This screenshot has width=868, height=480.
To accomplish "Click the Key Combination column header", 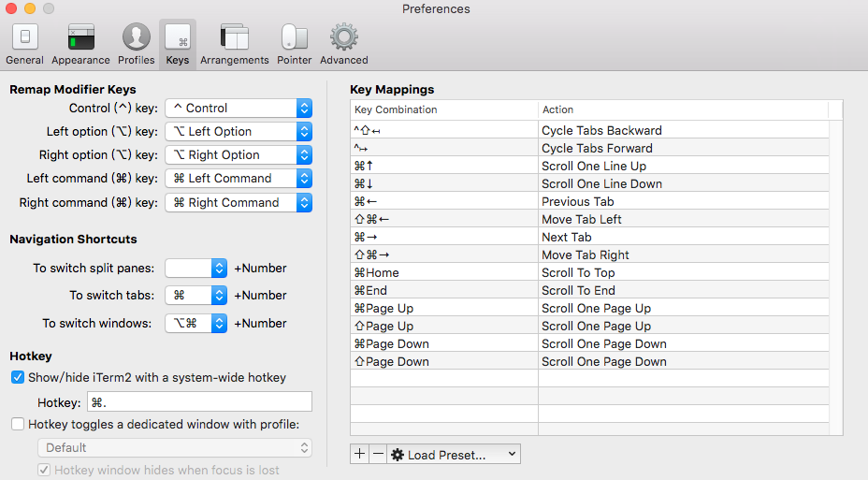I will 443,109.
